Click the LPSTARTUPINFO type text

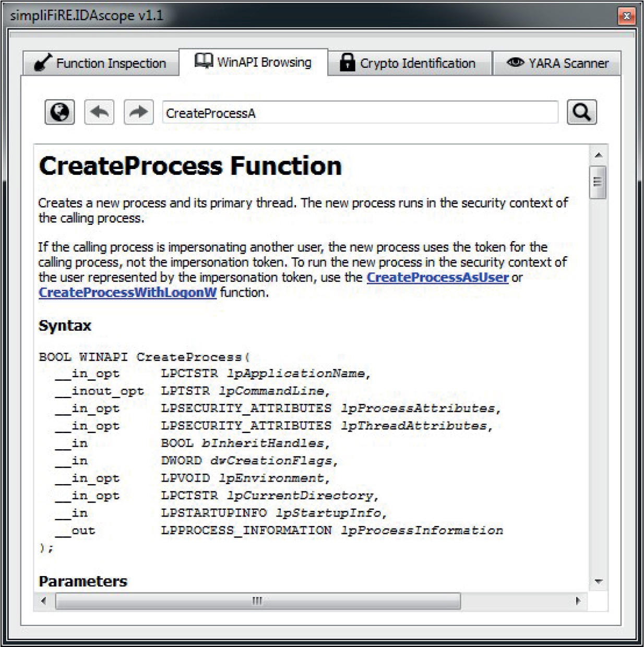pyautogui.click(x=214, y=513)
